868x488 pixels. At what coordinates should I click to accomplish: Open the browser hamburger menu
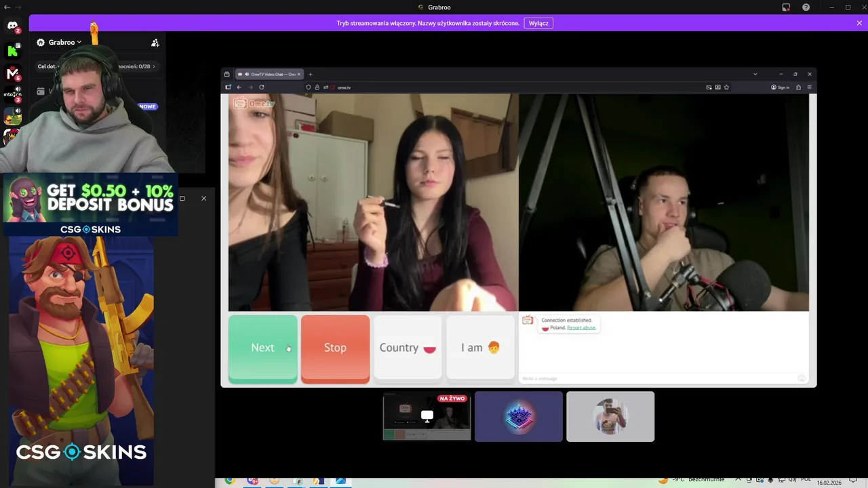tap(809, 87)
